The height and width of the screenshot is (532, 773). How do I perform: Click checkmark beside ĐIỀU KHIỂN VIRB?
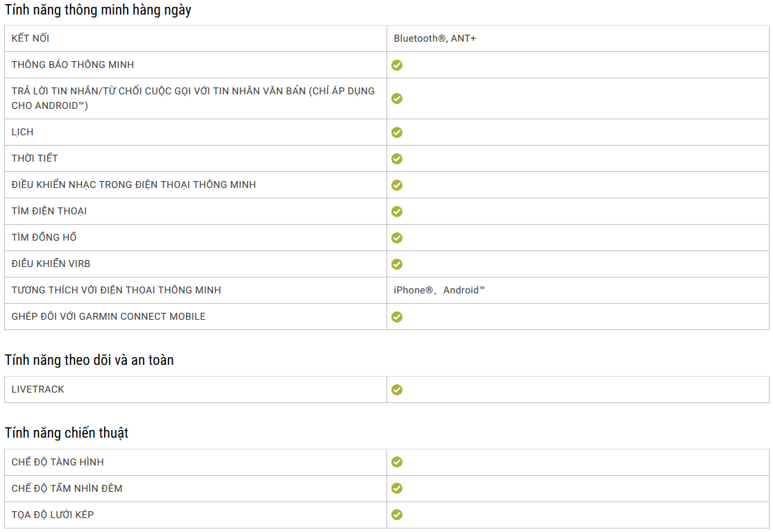pos(397,264)
